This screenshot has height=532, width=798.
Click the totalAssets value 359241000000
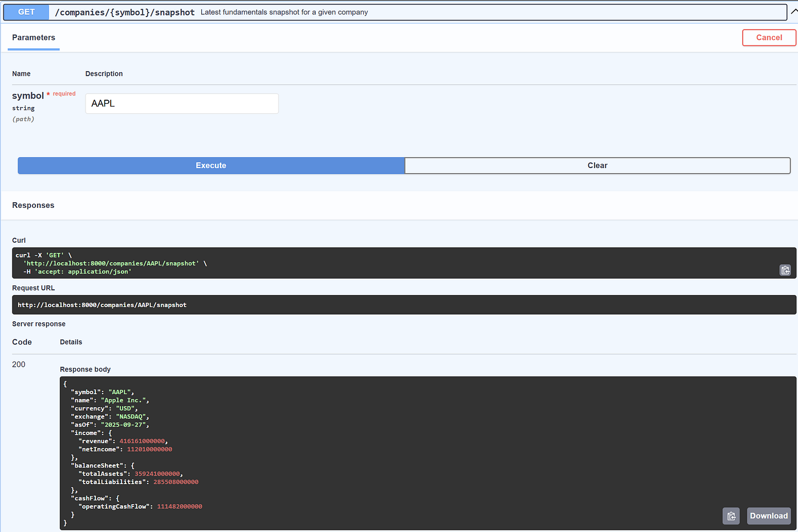(157, 474)
